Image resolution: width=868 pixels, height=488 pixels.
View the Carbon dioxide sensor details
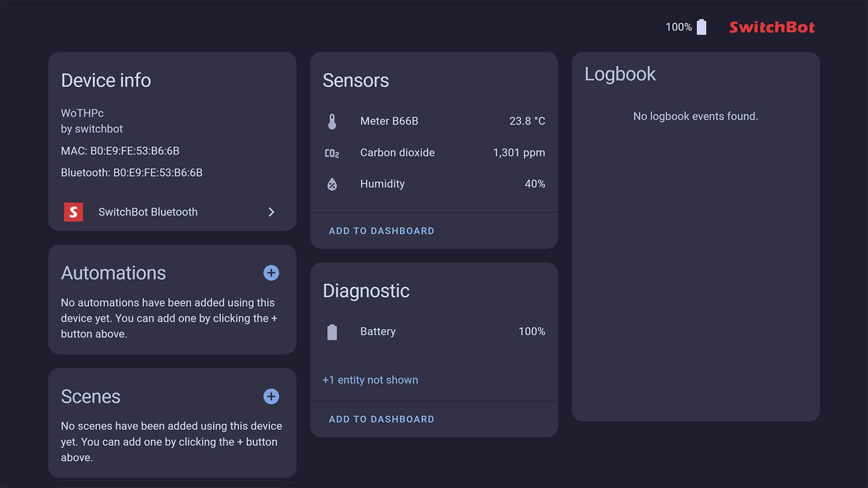397,152
